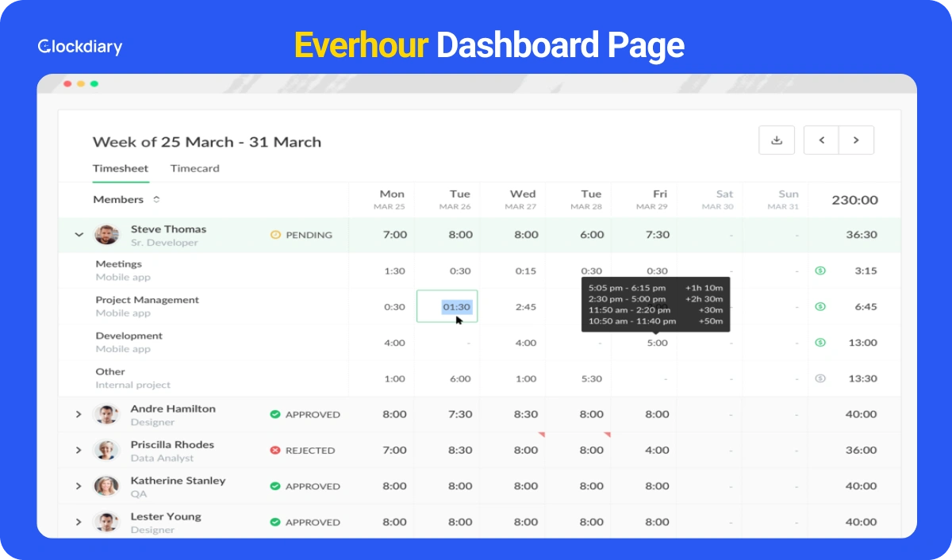952x560 pixels.
Task: Click the download timesheet icon
Action: coord(777,140)
